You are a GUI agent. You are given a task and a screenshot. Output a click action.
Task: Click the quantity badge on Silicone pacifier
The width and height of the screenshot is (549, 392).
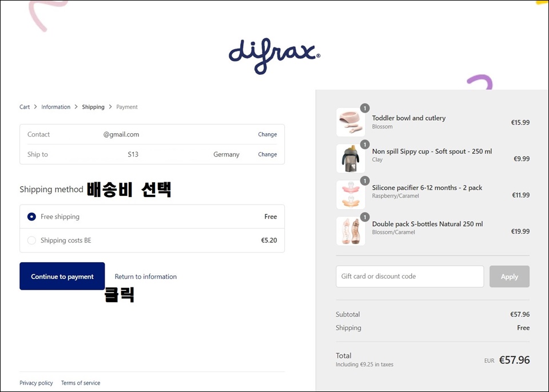coord(365,181)
